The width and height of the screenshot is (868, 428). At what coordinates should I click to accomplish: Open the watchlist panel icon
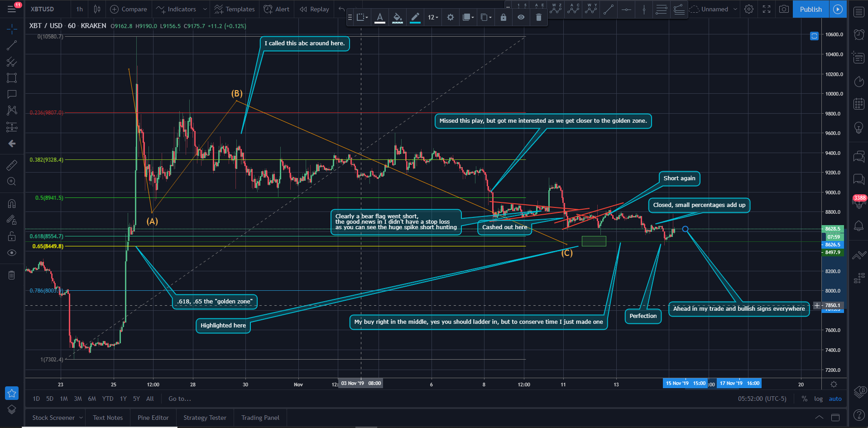coord(858,12)
